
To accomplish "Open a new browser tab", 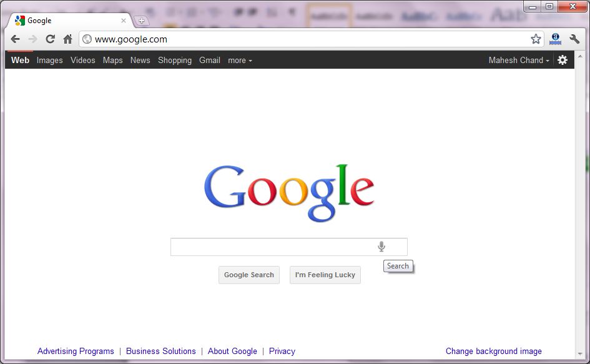I will click(x=141, y=19).
